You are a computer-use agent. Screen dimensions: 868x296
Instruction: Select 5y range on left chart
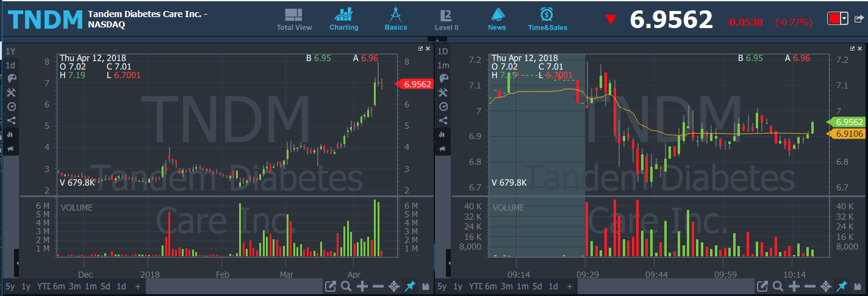(10, 286)
